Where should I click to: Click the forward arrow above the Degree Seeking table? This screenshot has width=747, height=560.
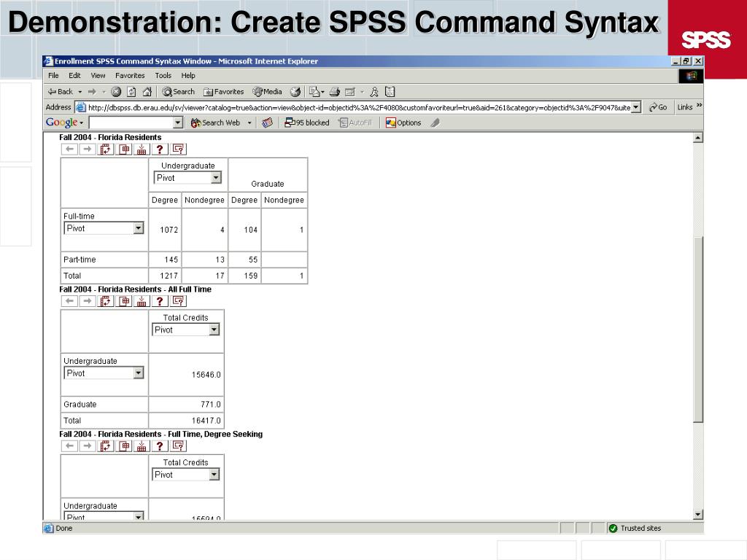88,446
